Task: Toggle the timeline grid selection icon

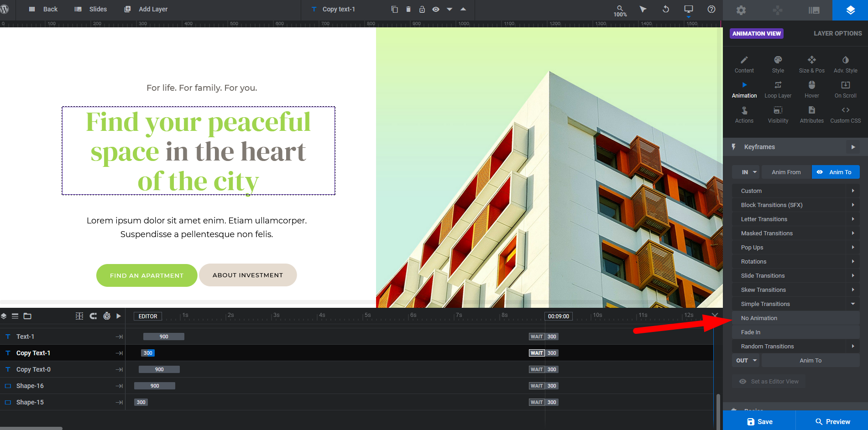Action: pyautogui.click(x=79, y=316)
